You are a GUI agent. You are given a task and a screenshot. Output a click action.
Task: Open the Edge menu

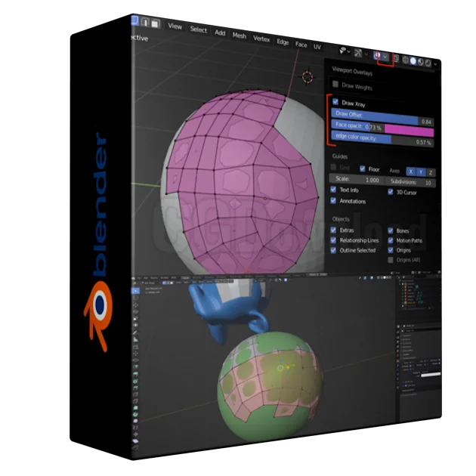[x=283, y=42]
